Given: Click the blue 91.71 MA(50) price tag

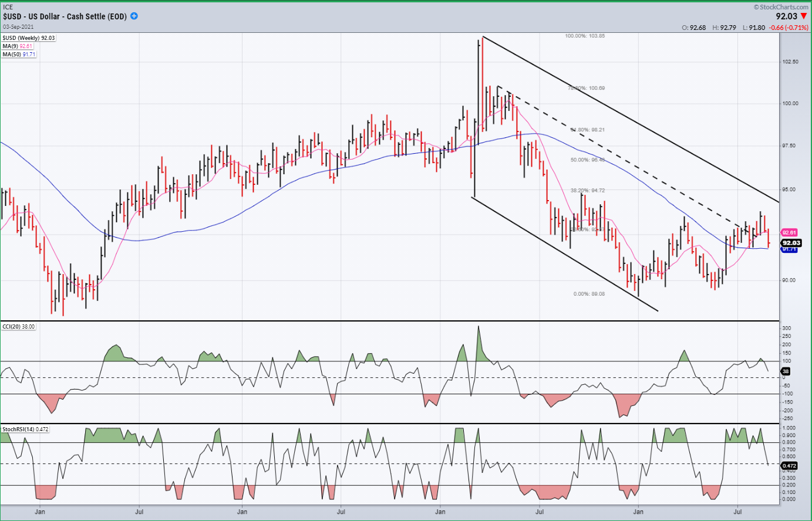Looking at the screenshot, I should coord(789,249).
